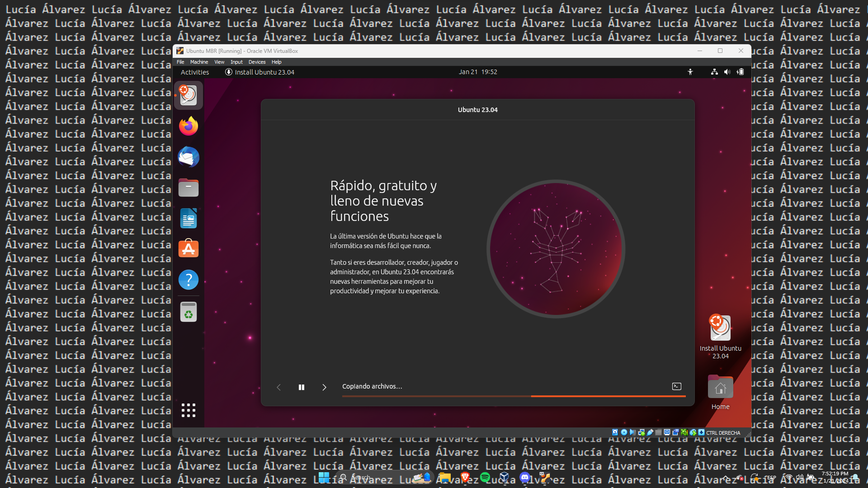Open LibreOffice Writer from dock
The image size is (868, 488).
pos(189,218)
